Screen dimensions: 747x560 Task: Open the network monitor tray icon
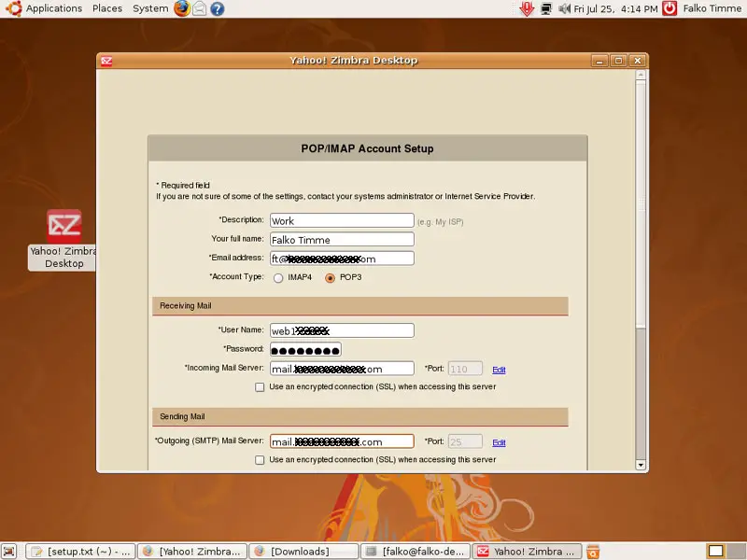click(546, 8)
